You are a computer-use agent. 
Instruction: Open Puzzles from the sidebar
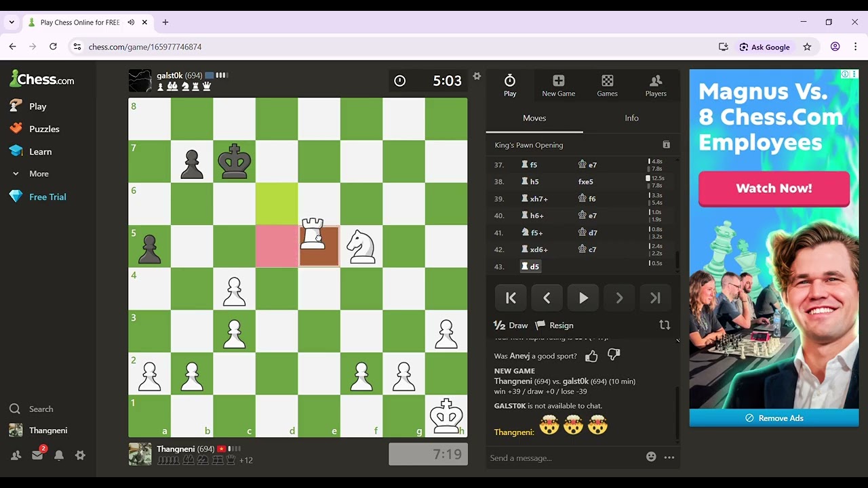(35, 129)
